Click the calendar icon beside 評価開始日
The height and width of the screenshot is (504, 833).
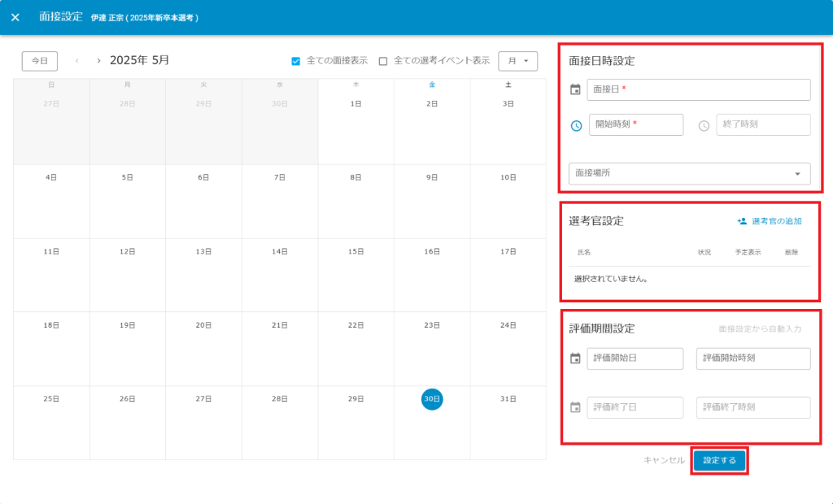pos(575,358)
